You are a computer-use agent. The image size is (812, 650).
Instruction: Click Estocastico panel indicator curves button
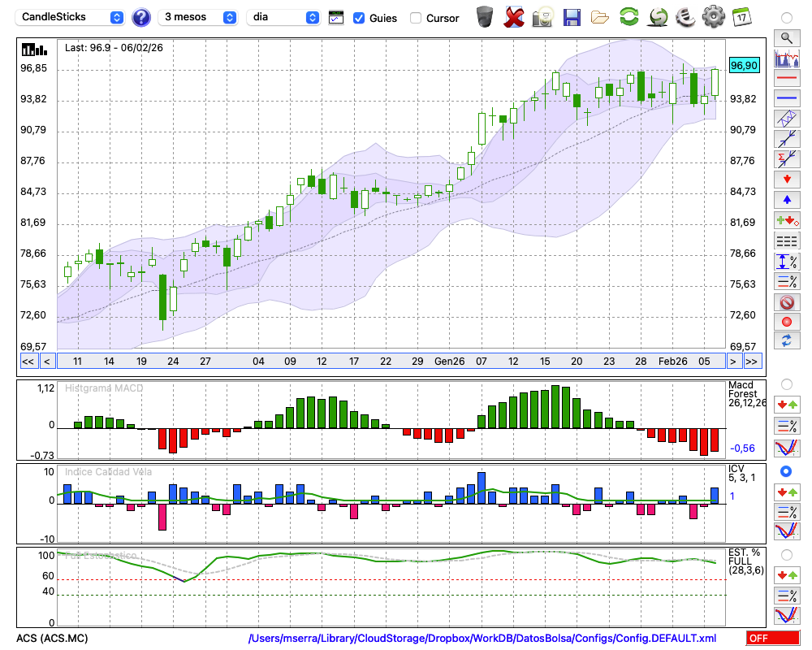click(787, 615)
